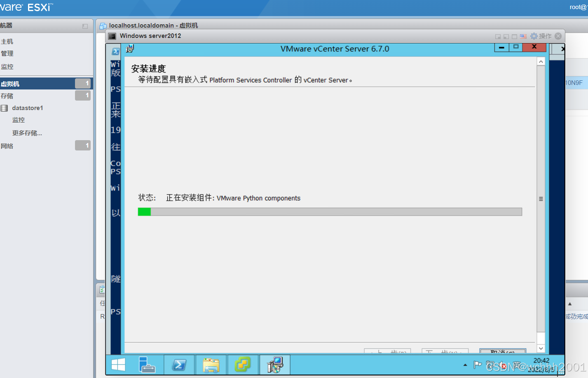The image size is (588, 378).
Task: Open File Explorer from the taskbar
Action: tap(211, 364)
